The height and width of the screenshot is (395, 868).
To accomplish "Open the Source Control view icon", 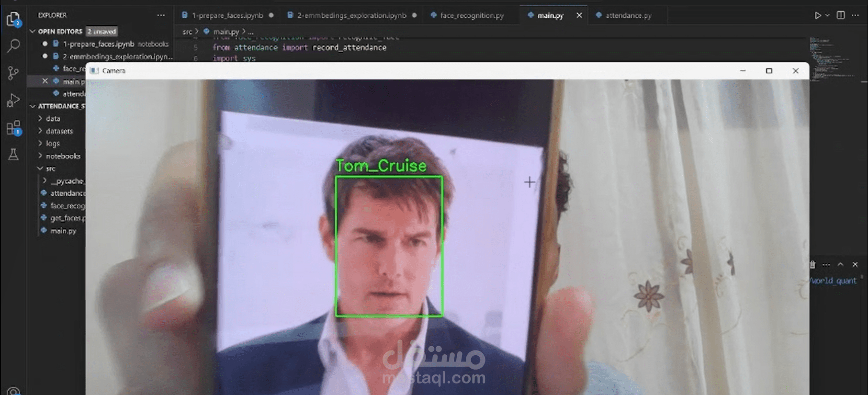I will (x=13, y=73).
